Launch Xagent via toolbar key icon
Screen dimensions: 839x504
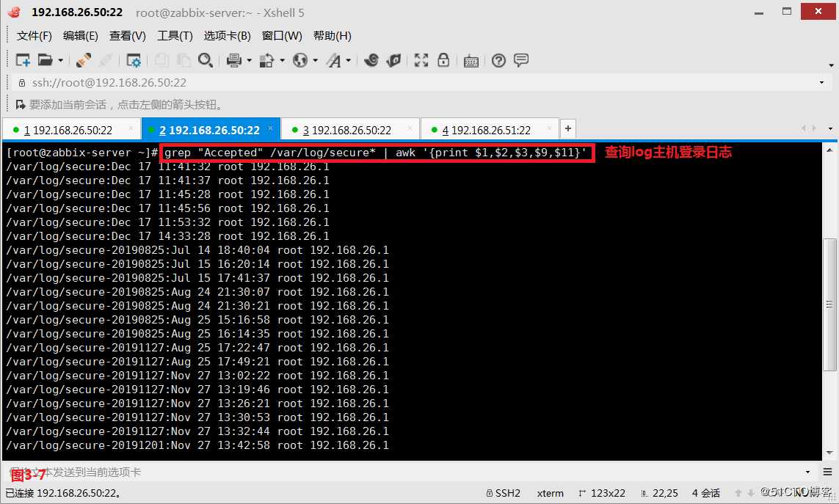(394, 60)
